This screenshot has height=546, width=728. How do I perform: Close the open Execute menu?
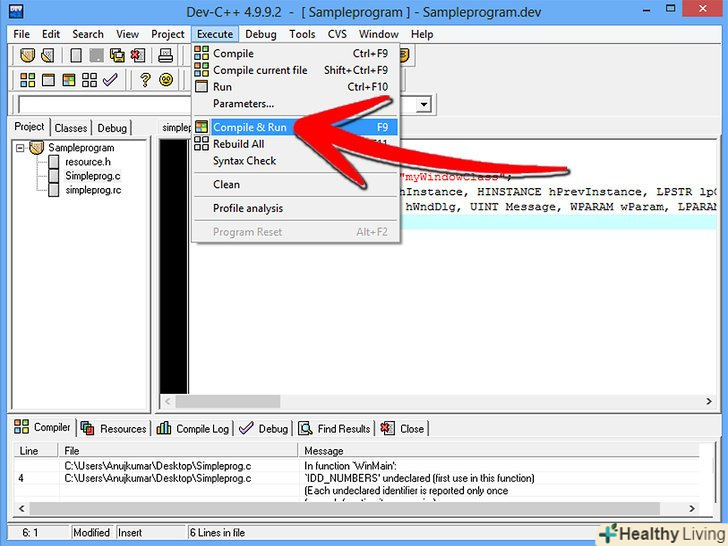tap(215, 34)
